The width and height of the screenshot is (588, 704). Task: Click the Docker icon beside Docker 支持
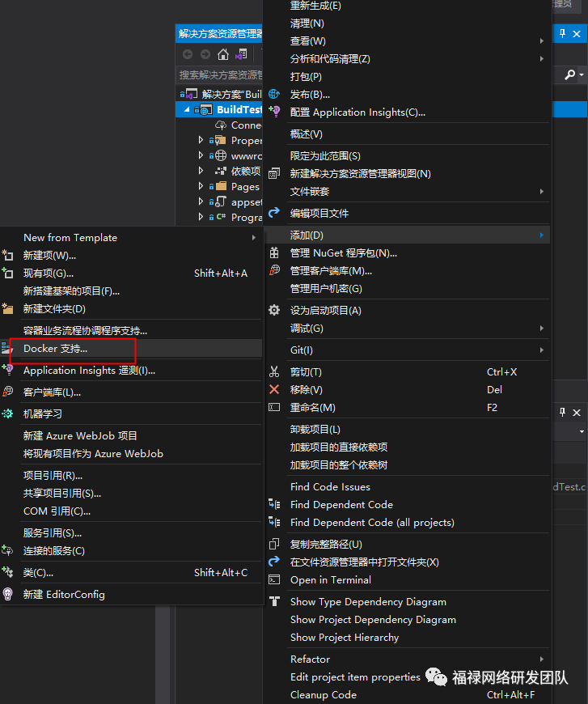[6, 348]
